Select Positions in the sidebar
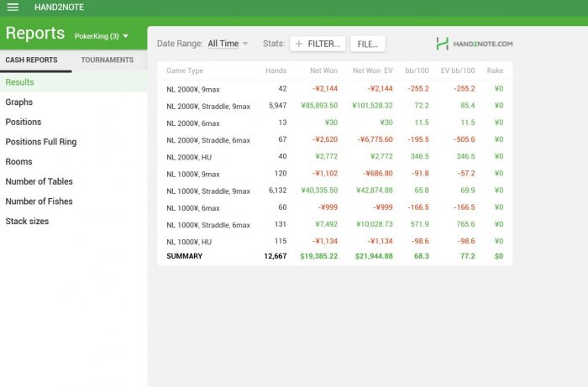 click(24, 122)
